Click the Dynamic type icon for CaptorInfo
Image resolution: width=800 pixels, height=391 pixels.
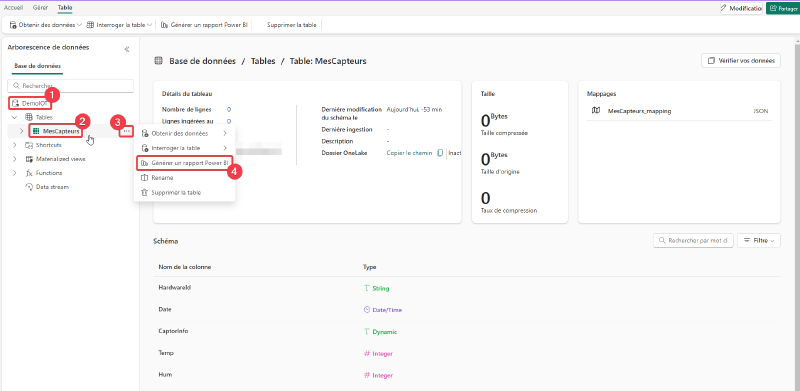(x=366, y=331)
